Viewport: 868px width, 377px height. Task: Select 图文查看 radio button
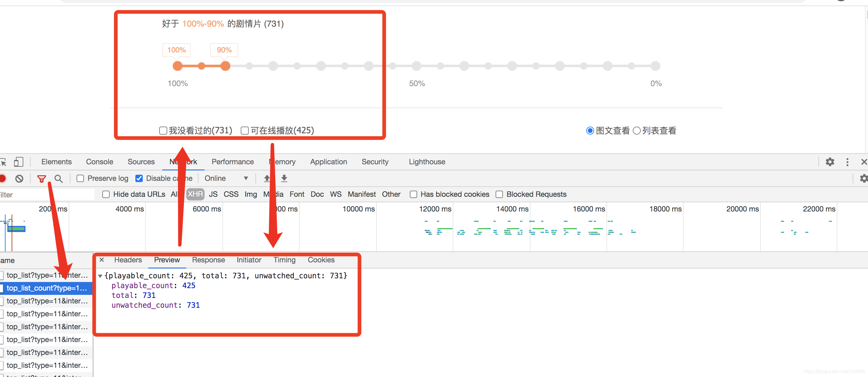click(x=590, y=131)
